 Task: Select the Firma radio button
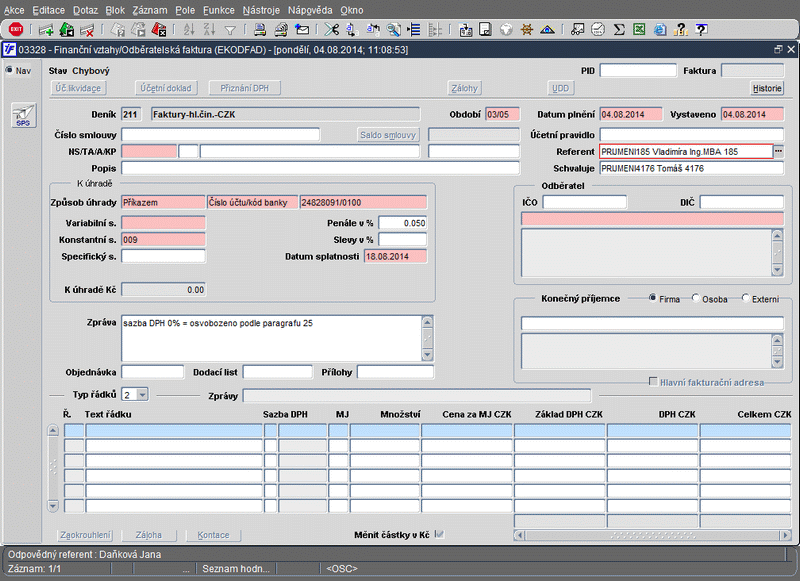(653, 298)
